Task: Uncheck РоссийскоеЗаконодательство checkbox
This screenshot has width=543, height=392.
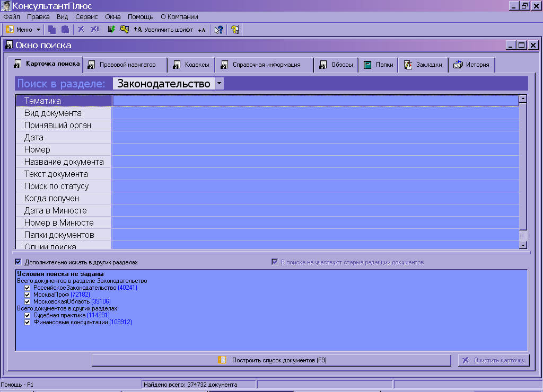Action: pos(28,288)
